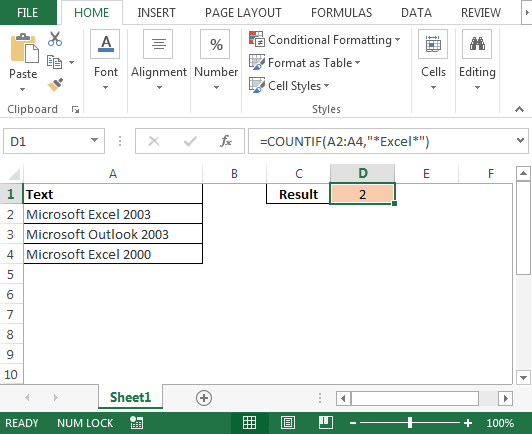Image resolution: width=532 pixels, height=434 pixels.
Task: Click the macro recording status bar icon
Action: [136, 423]
